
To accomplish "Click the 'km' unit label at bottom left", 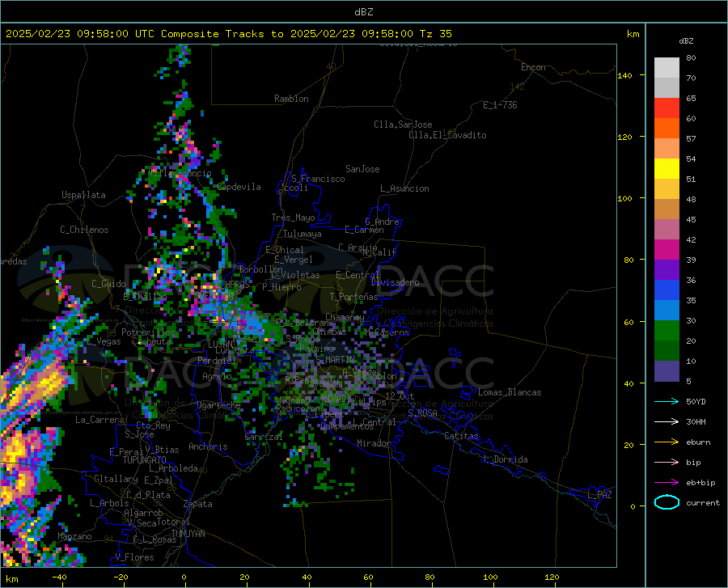I will [x=12, y=579].
